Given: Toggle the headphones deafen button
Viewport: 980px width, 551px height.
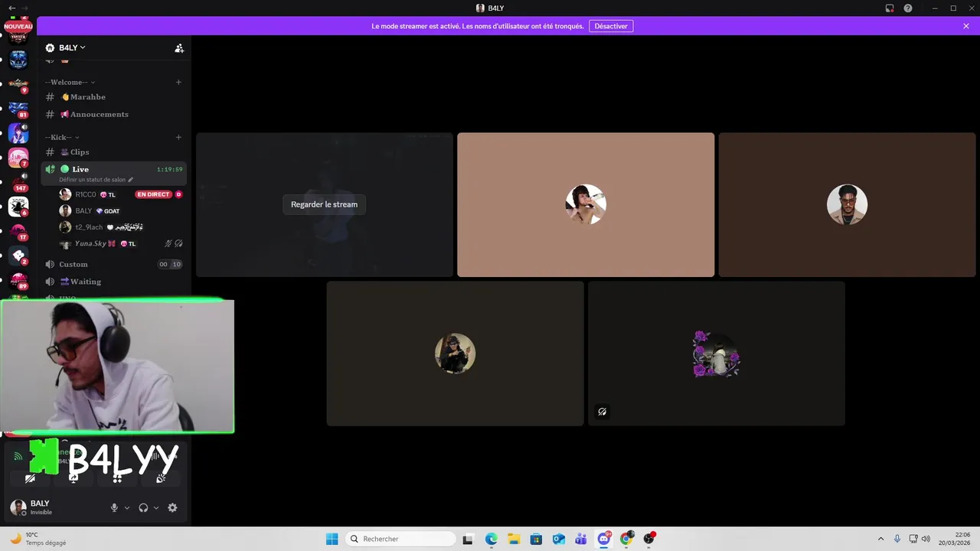Looking at the screenshot, I should point(143,507).
